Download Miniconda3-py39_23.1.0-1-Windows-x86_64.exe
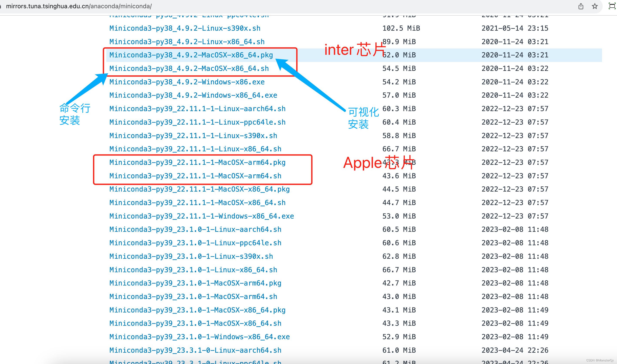617x364 pixels. tap(199, 337)
